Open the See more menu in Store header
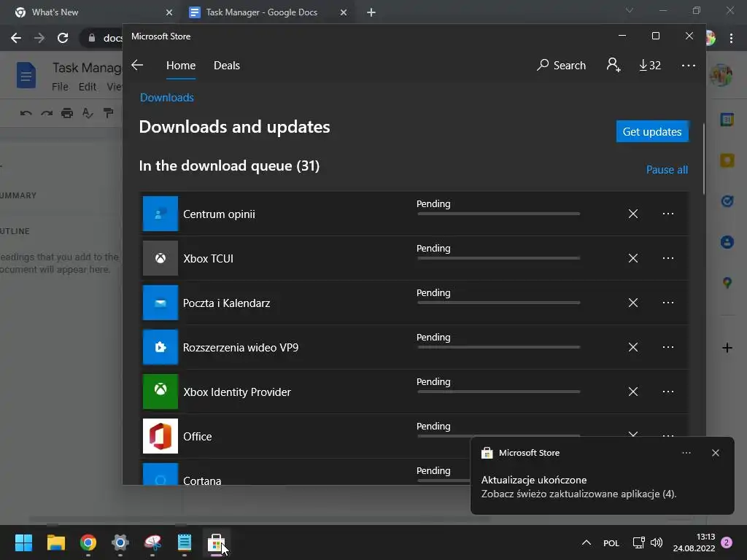Image resolution: width=747 pixels, height=560 pixels. [689, 65]
